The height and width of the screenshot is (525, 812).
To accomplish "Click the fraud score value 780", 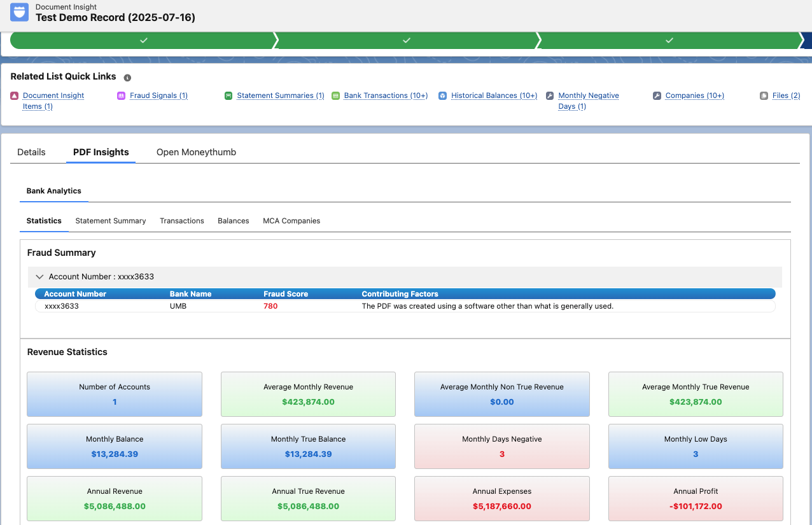I will coord(270,306).
